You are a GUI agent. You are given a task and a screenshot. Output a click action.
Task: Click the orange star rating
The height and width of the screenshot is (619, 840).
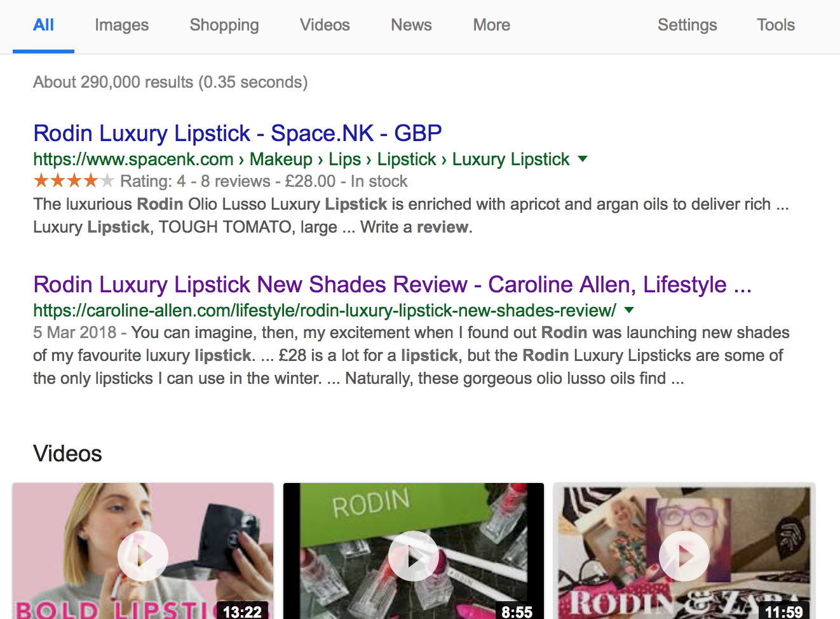pos(73,181)
